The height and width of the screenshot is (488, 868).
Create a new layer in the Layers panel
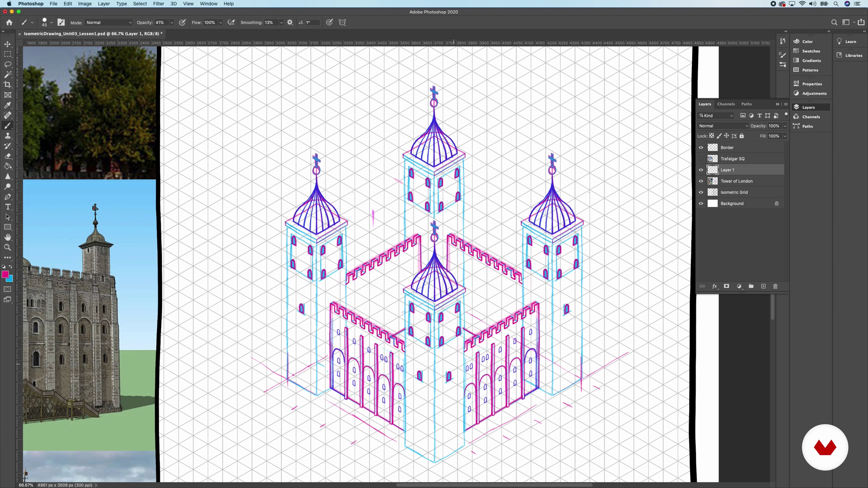click(763, 286)
